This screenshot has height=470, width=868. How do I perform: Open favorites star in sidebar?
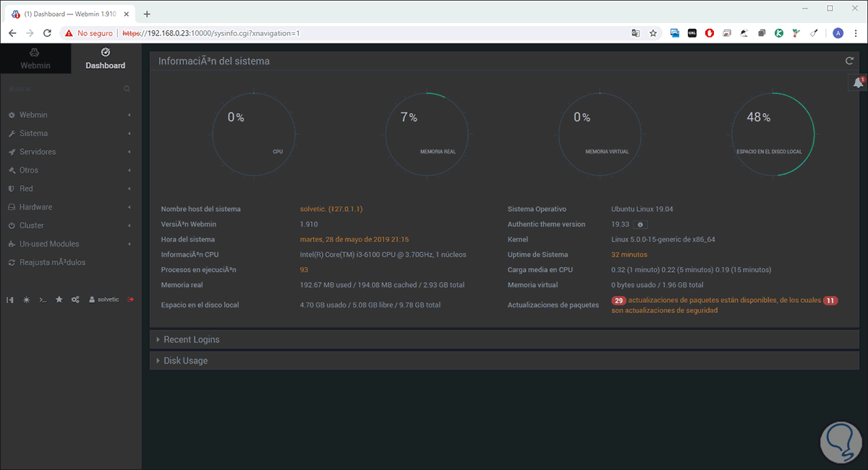click(x=59, y=299)
